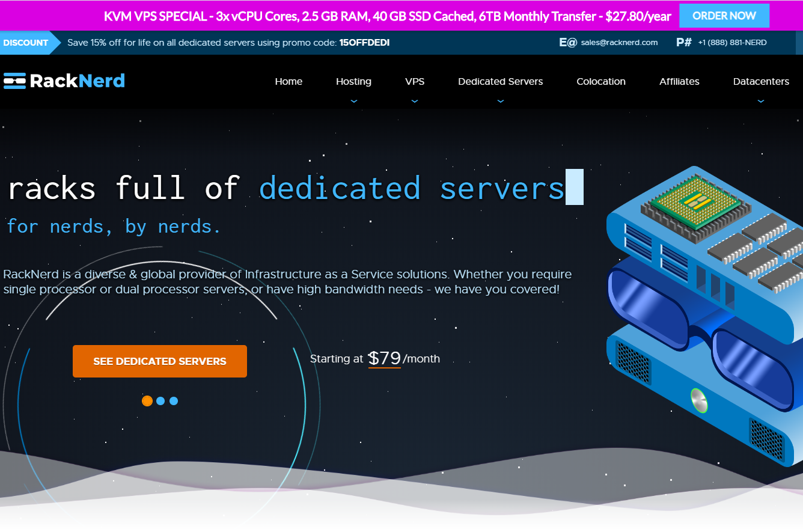Select the middle carousel dot
This screenshot has width=803, height=532.
160,401
